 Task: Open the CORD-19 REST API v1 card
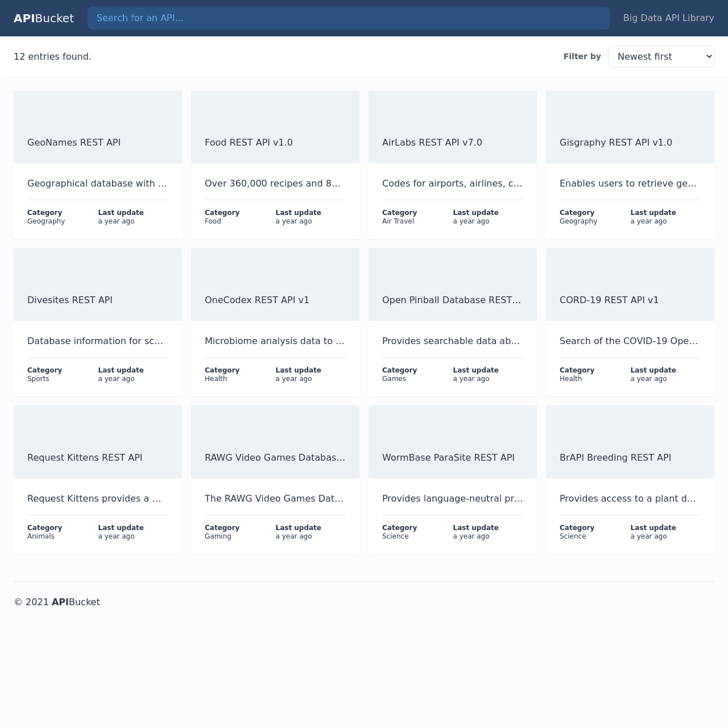click(x=630, y=322)
